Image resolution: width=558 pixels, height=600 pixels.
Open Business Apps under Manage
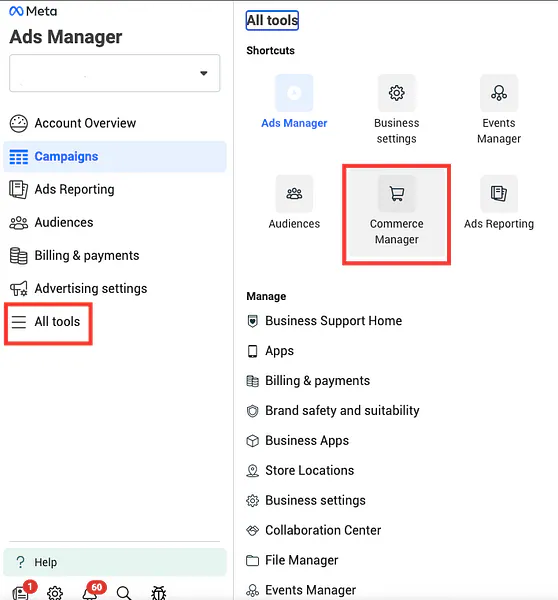(298, 441)
